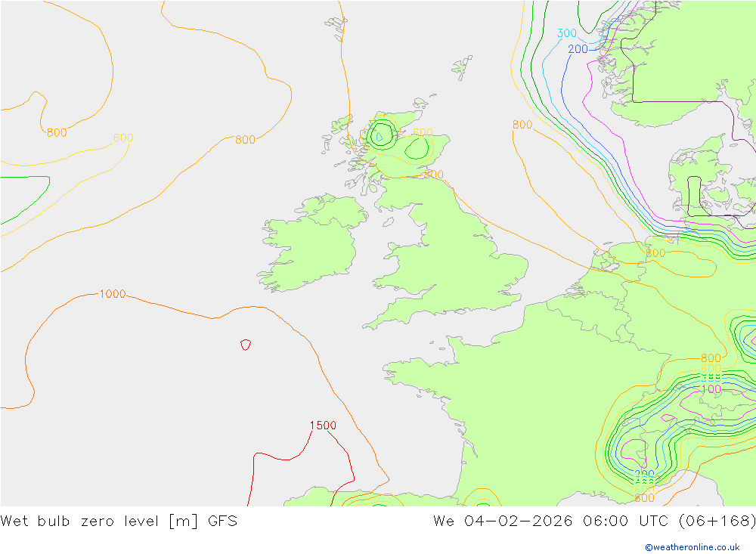Click the blue '200' label near Norway
This screenshot has width=756, height=554.
pyautogui.click(x=578, y=49)
